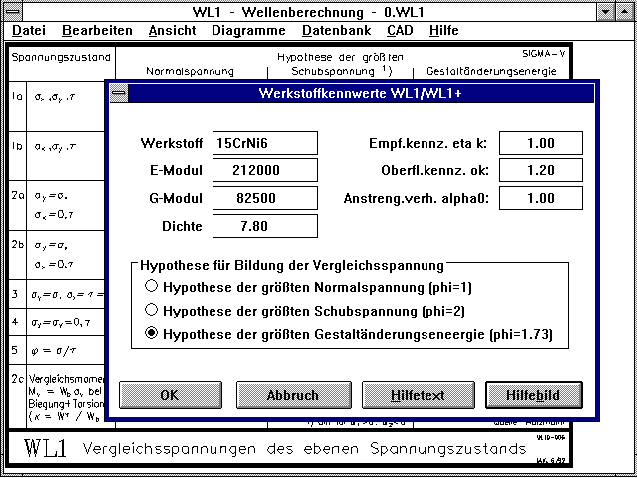Cancel with the Abbruch button

click(x=292, y=395)
